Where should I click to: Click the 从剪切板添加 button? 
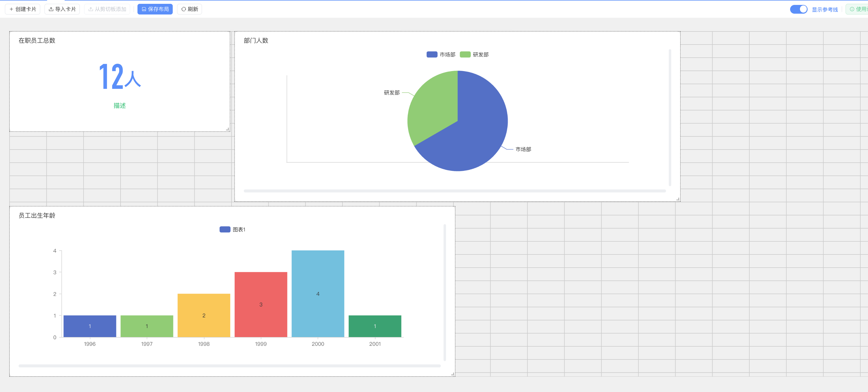coord(107,9)
